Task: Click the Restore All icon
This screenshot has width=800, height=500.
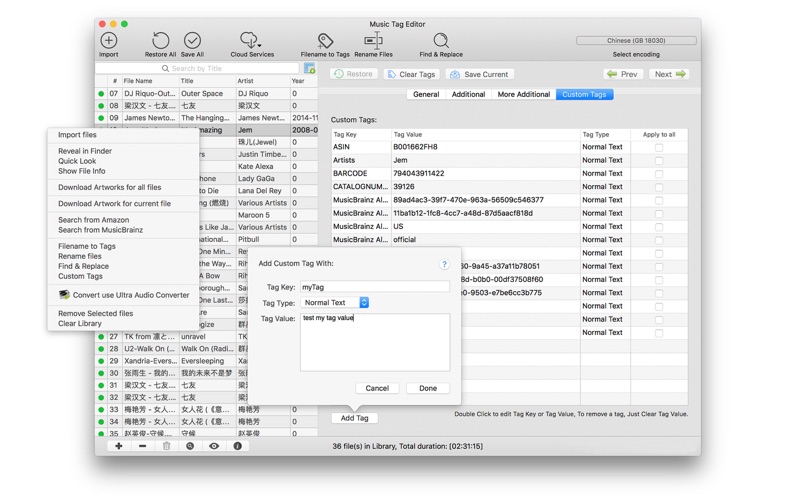Action: coord(160,41)
